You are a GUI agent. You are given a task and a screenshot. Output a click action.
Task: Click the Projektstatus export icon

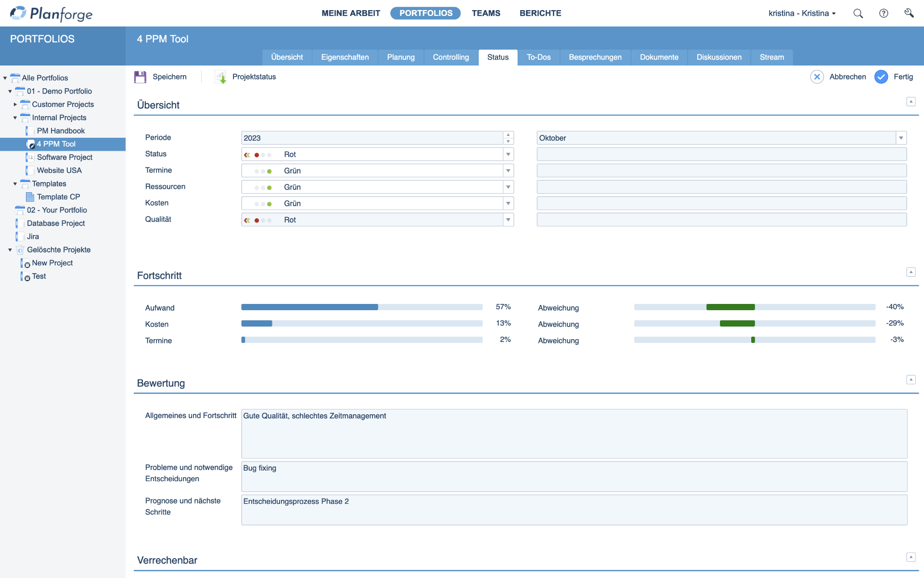pos(220,77)
